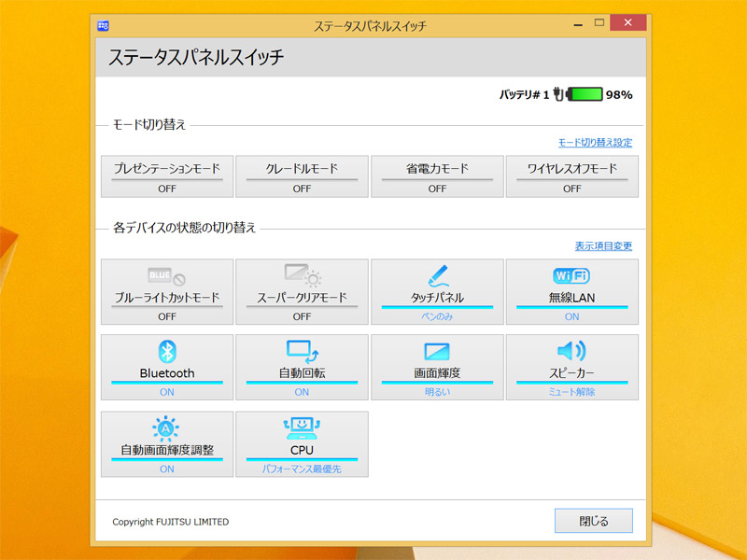
Task: Click the CPU performance icon
Action: point(302,428)
